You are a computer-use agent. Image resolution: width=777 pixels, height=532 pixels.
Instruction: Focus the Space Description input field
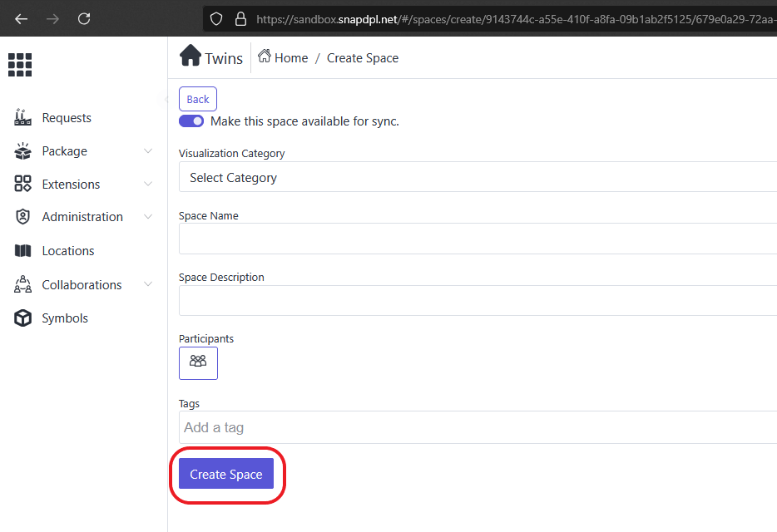[478, 300]
